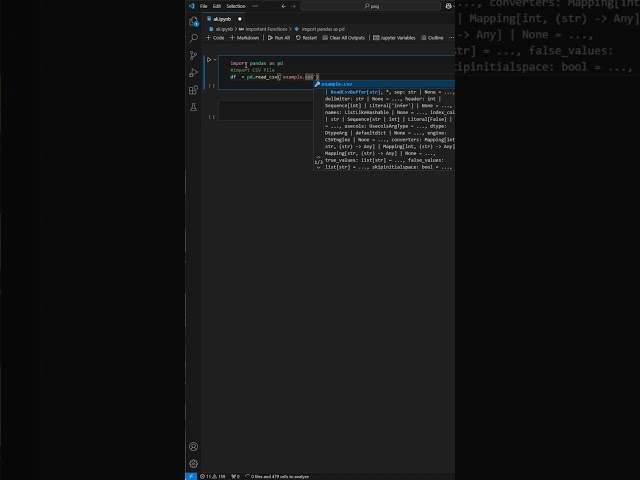Restart the notebook kernel
This screenshot has height=480, width=640.
click(307, 38)
